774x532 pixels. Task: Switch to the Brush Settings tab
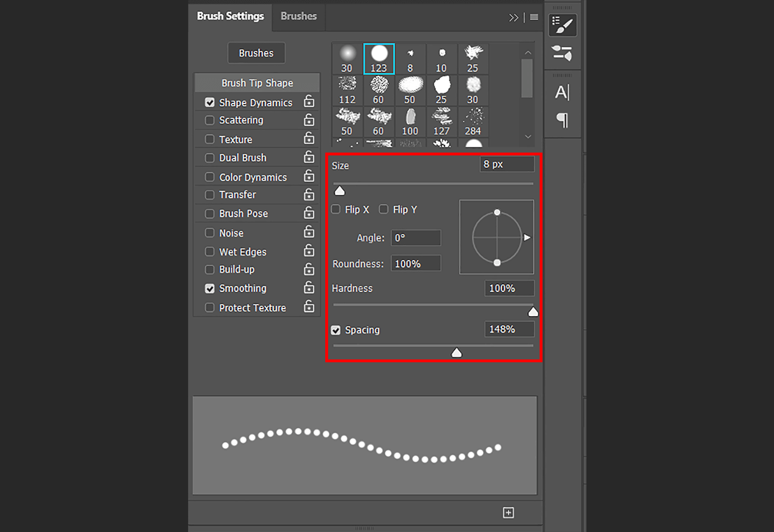pyautogui.click(x=230, y=16)
